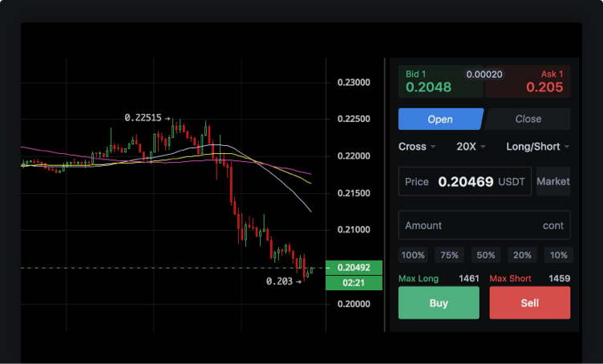Image resolution: width=603 pixels, height=364 pixels.
Task: Click the cont unit label in Amount field
Action: pyautogui.click(x=553, y=225)
